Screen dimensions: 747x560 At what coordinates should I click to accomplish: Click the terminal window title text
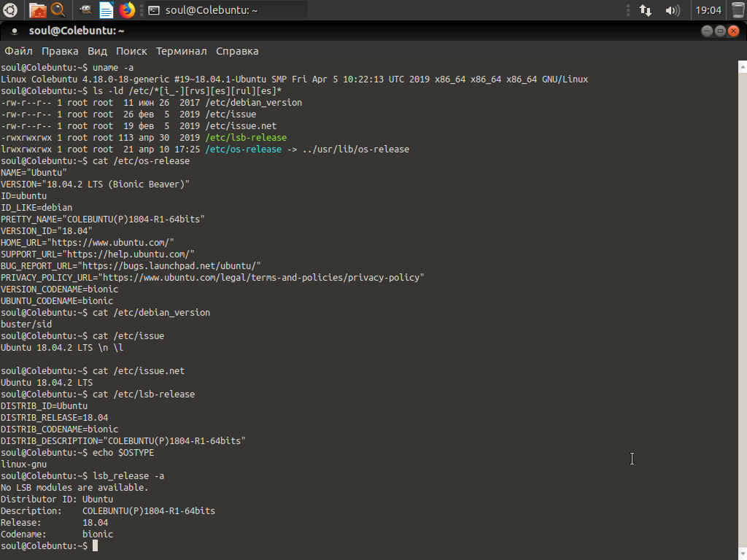click(x=77, y=31)
